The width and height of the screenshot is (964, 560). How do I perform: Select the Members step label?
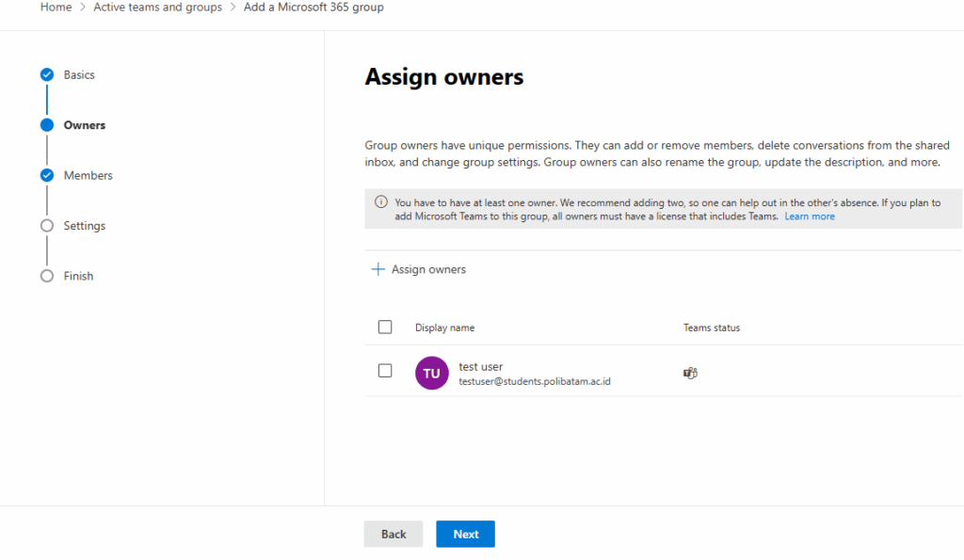click(88, 175)
